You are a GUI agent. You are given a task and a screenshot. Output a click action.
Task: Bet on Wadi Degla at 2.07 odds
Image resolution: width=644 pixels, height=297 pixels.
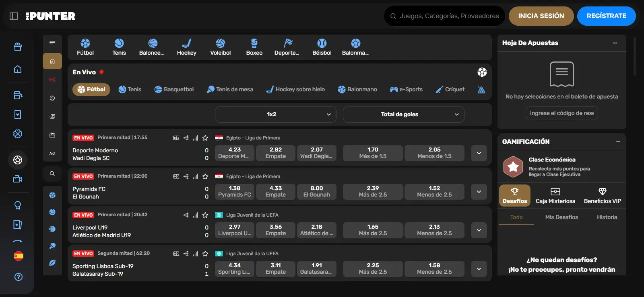point(317,153)
